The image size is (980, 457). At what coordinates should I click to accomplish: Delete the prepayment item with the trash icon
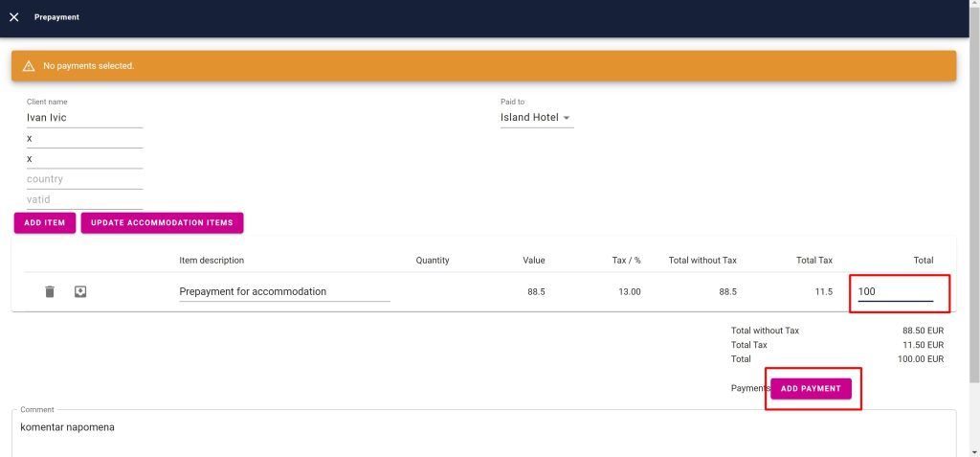point(50,291)
